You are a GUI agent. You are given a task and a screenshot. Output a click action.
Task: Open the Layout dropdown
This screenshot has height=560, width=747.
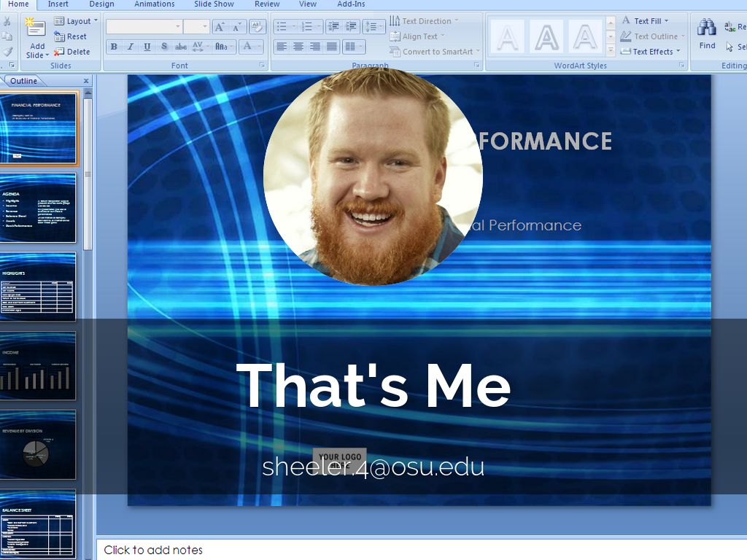77,21
